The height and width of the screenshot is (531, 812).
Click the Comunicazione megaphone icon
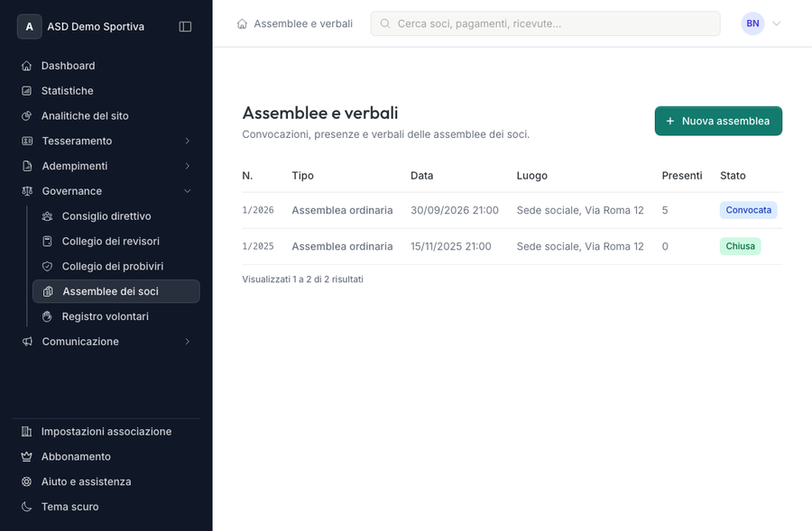(x=27, y=342)
